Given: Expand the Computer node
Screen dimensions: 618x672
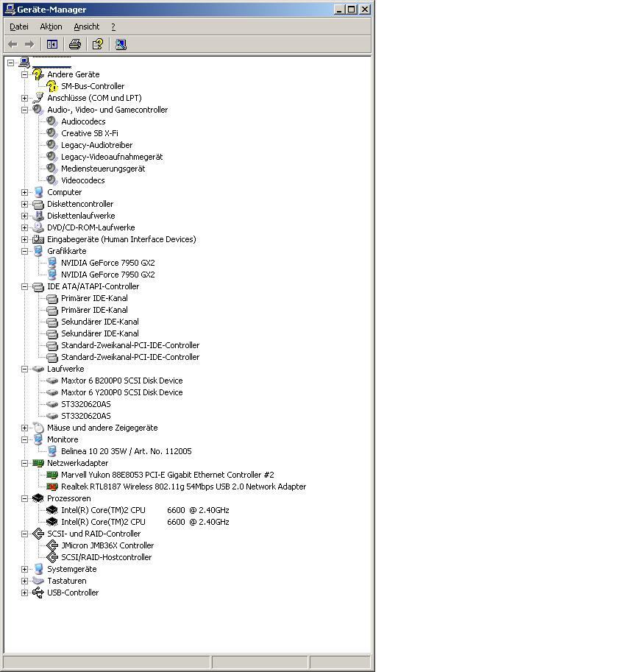Looking at the screenshot, I should [x=24, y=192].
